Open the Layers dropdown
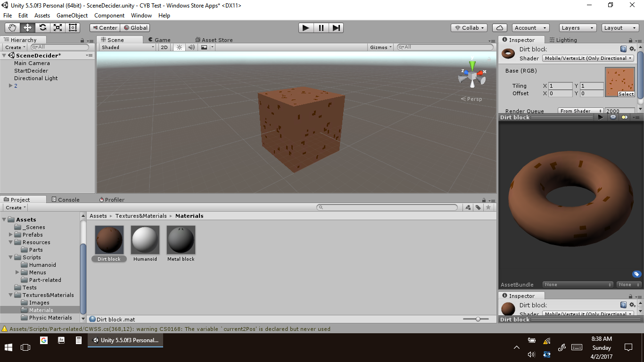 tap(577, 28)
